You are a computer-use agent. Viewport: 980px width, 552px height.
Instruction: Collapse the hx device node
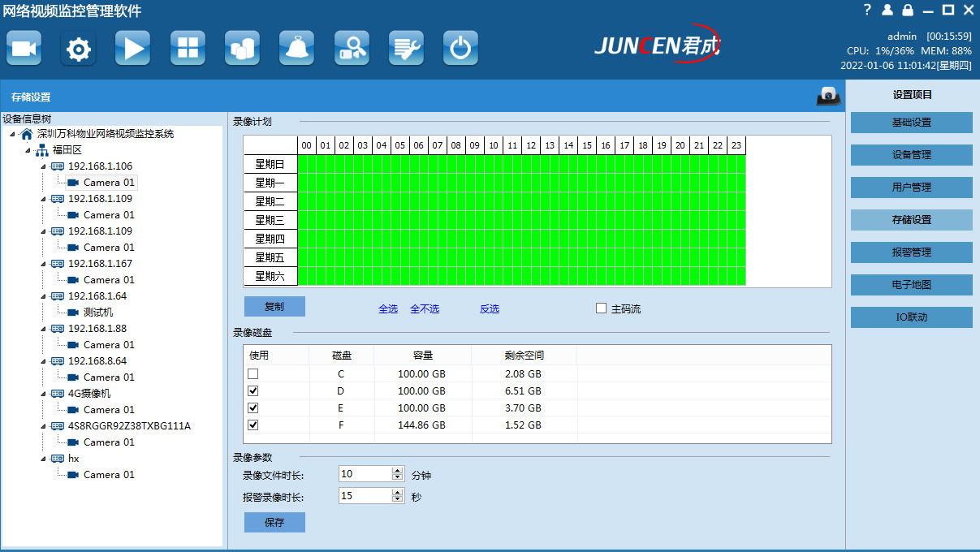(x=44, y=459)
